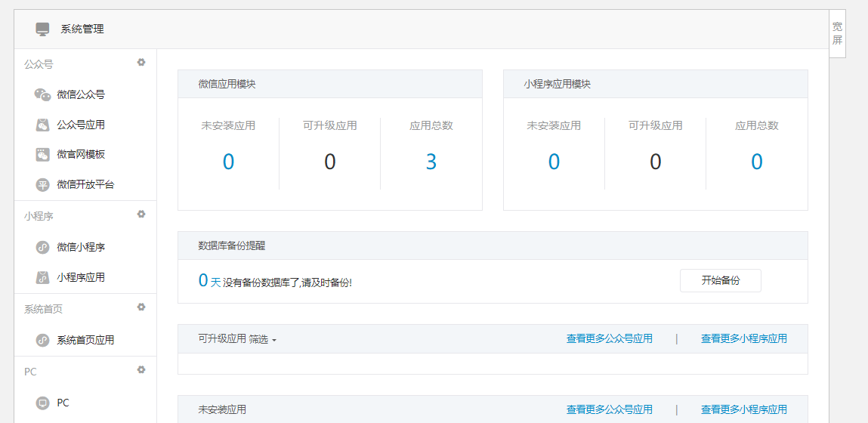Click the PC monitor icon in sidebar

(x=42, y=403)
